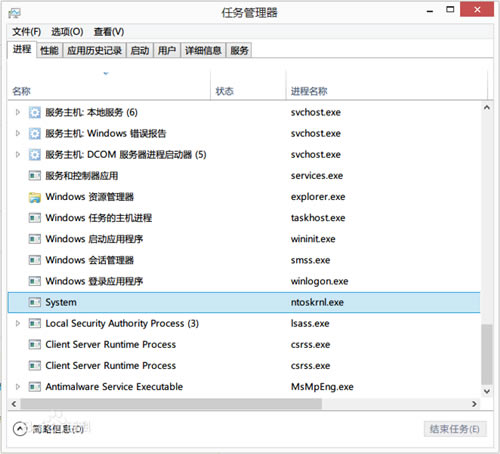Expand Local Security Authority Process (3)
This screenshot has width=500, height=454.
click(18, 323)
